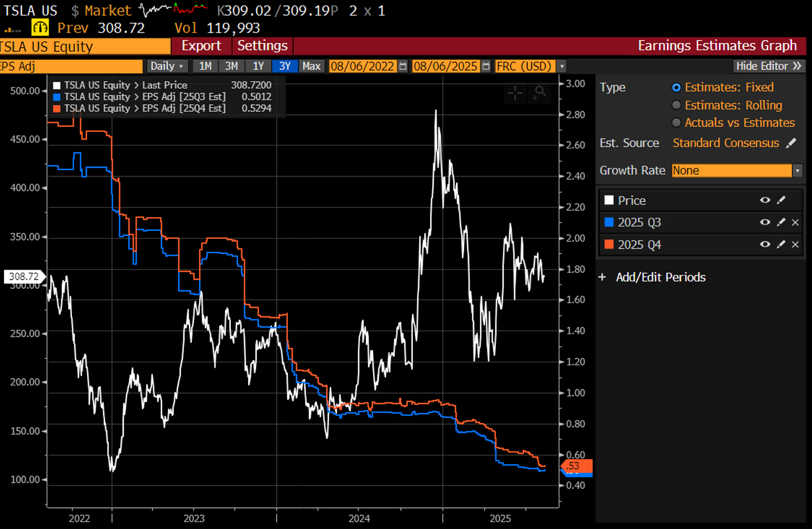Select the 3M time range
The height and width of the screenshot is (529, 812).
tap(231, 66)
